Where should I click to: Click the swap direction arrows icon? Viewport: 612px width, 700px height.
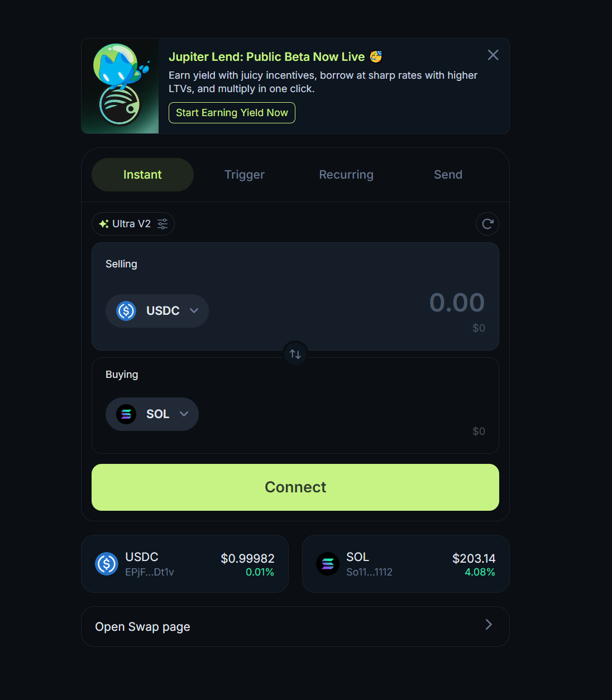295,354
